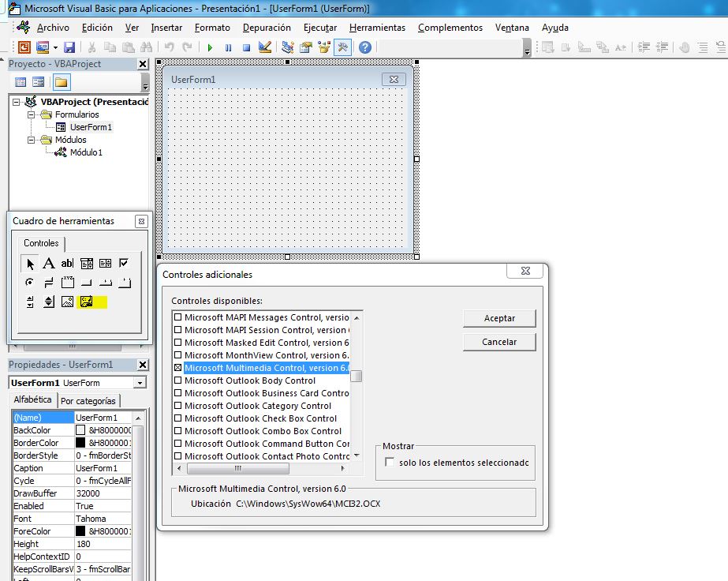Click View Object icon in the Proyecto panel
Screen dimensions: 728x581
tap(39, 82)
